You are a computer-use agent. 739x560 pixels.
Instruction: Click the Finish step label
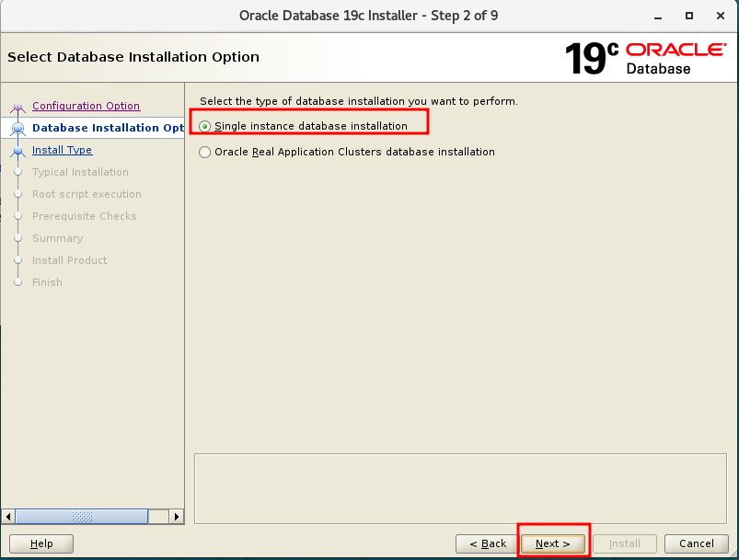47,282
